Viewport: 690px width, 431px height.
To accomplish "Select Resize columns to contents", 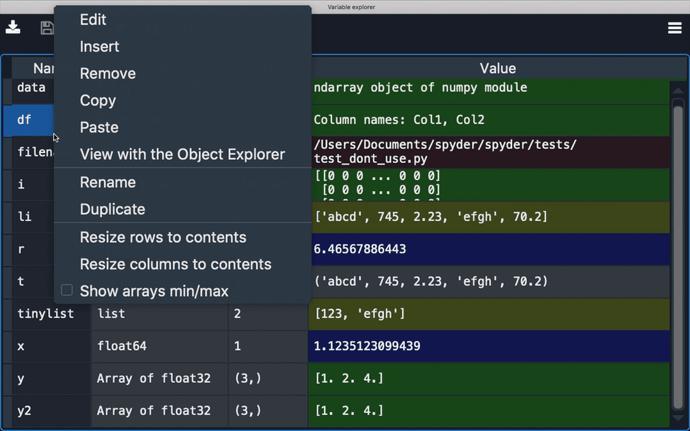I will coord(175,264).
